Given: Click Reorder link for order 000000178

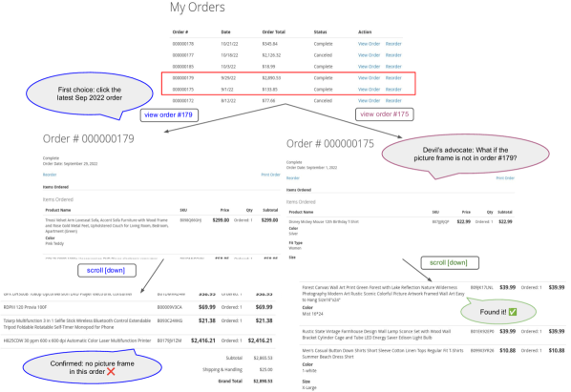Looking at the screenshot, I should coord(393,44).
